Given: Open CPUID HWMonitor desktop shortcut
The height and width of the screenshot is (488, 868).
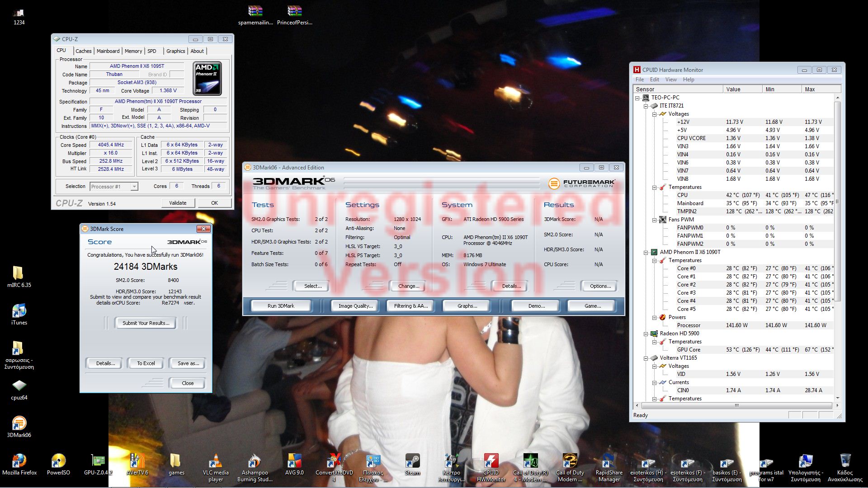Looking at the screenshot, I should pos(491,468).
